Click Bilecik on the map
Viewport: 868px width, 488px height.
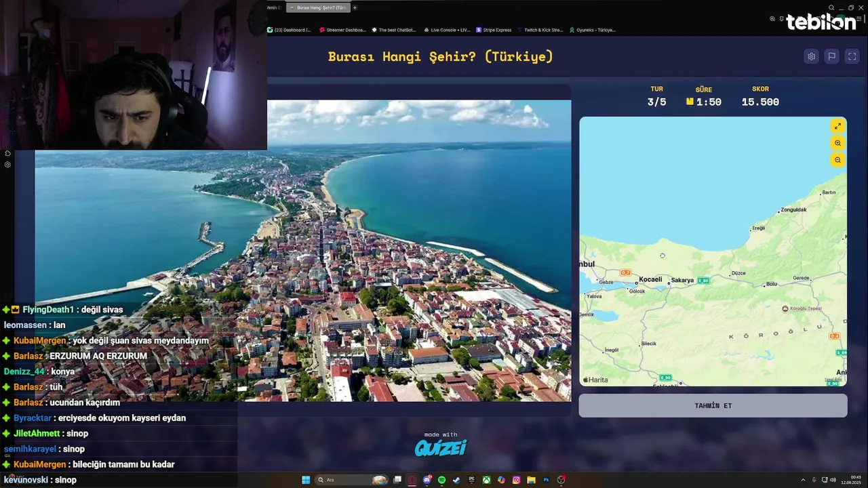(x=648, y=344)
